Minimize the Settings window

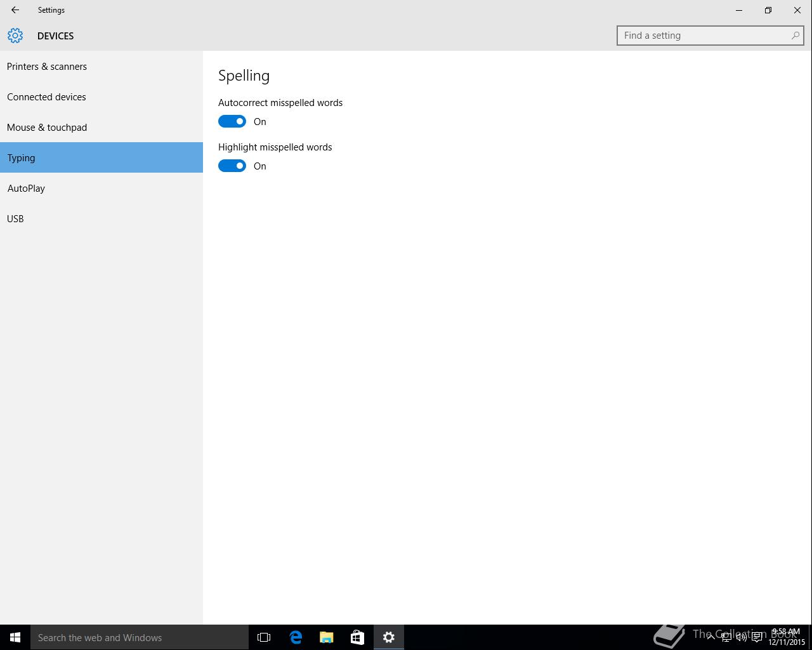739,10
